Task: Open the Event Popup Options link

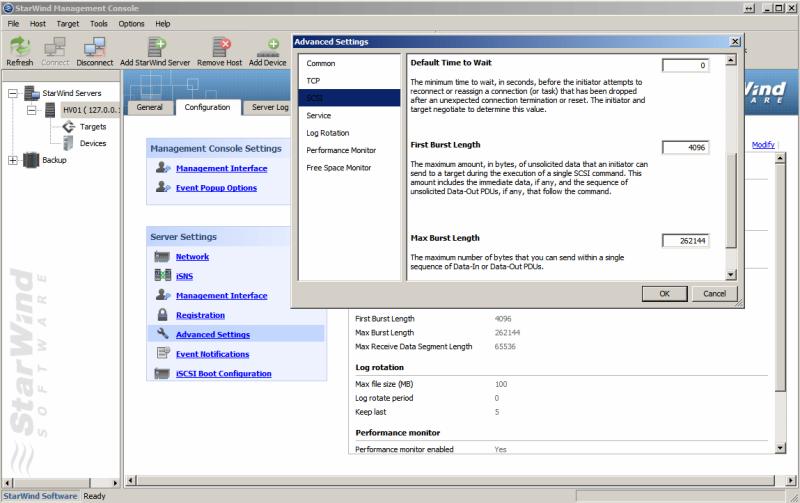Action: (x=216, y=188)
